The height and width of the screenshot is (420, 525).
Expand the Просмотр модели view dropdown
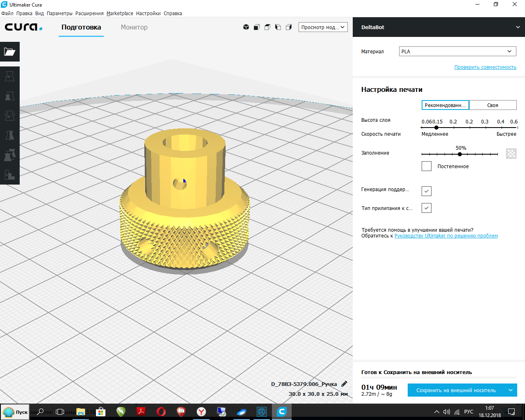tap(323, 27)
